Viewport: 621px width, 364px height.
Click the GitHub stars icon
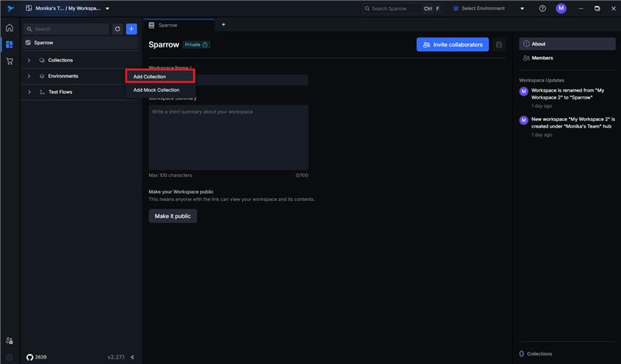pos(29,357)
